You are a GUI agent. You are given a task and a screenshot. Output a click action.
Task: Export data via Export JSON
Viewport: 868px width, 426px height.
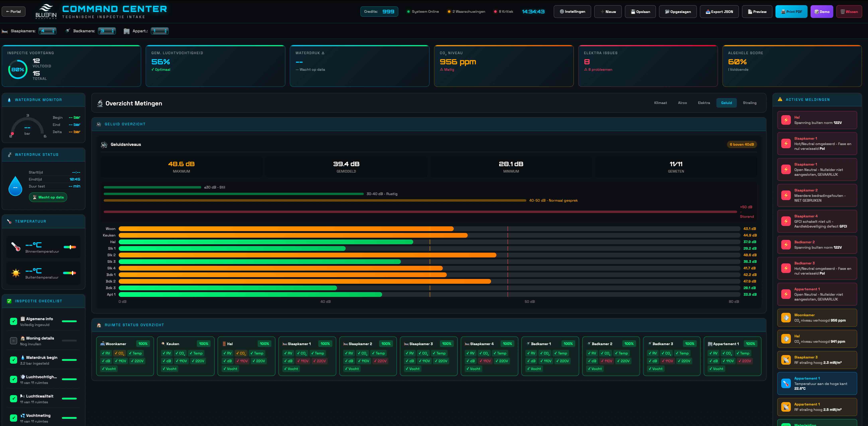(x=719, y=11)
